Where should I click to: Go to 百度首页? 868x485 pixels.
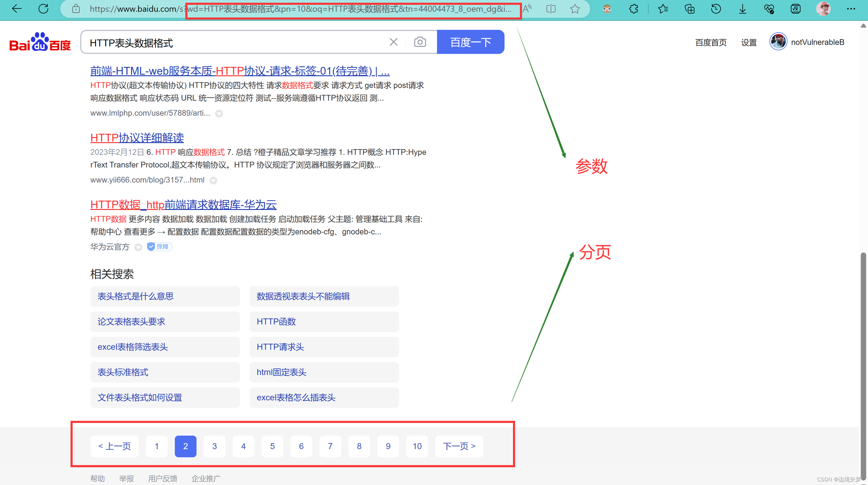click(x=711, y=42)
